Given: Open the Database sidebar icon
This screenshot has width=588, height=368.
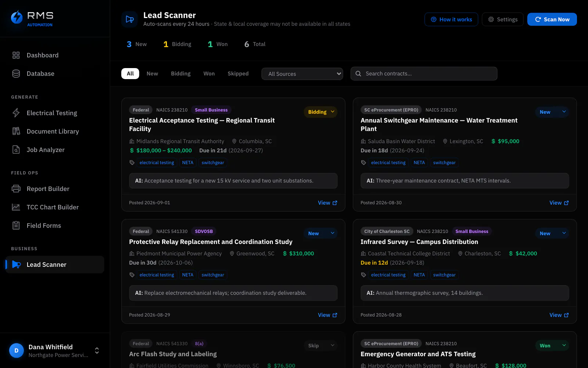Looking at the screenshot, I should [16, 74].
